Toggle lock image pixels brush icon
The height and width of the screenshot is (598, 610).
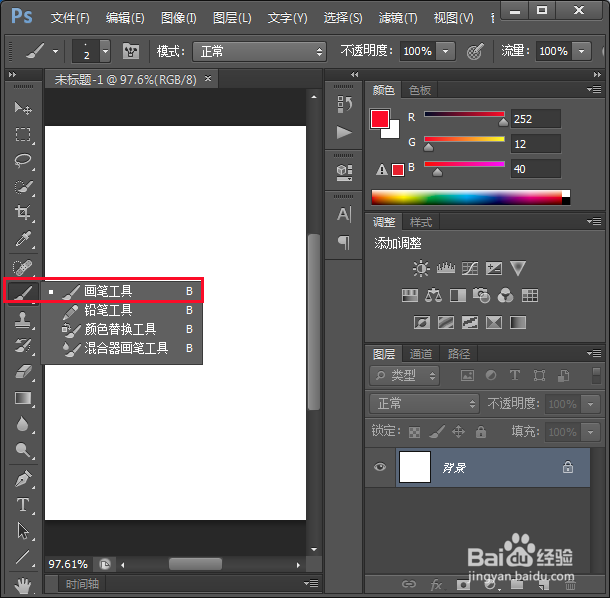pos(436,431)
